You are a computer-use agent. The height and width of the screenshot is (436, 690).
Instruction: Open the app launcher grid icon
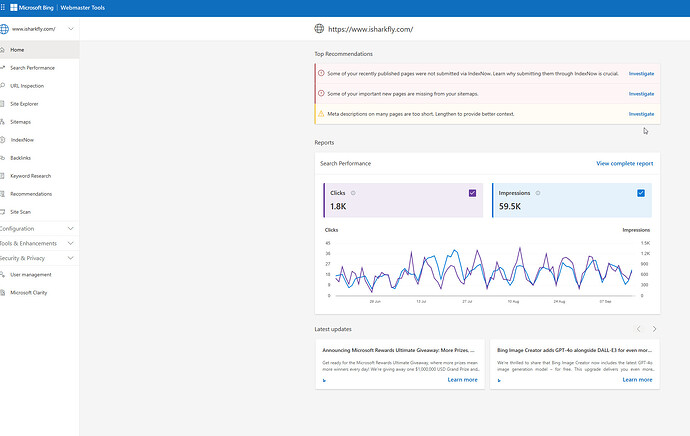click(x=3, y=7)
